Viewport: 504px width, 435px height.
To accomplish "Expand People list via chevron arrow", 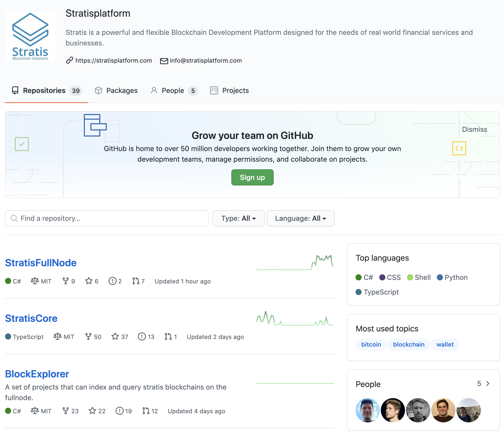I will click(488, 383).
